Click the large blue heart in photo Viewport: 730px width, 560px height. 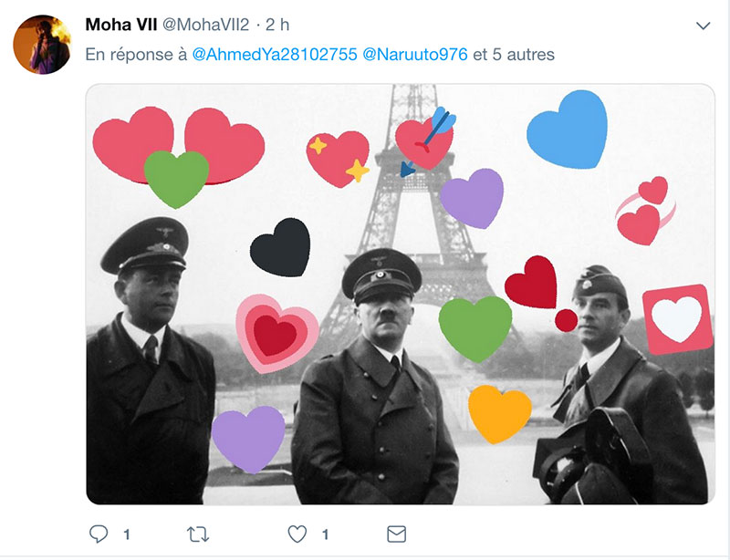(568, 130)
